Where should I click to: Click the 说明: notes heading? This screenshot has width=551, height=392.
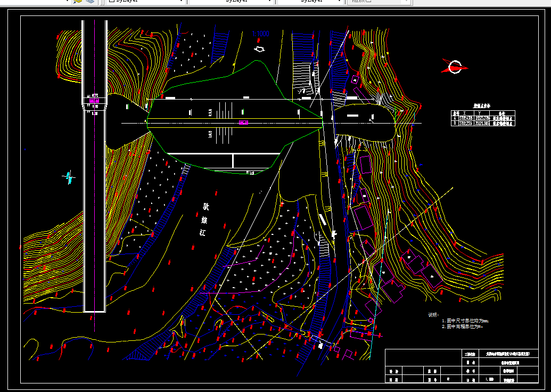[x=433, y=315]
